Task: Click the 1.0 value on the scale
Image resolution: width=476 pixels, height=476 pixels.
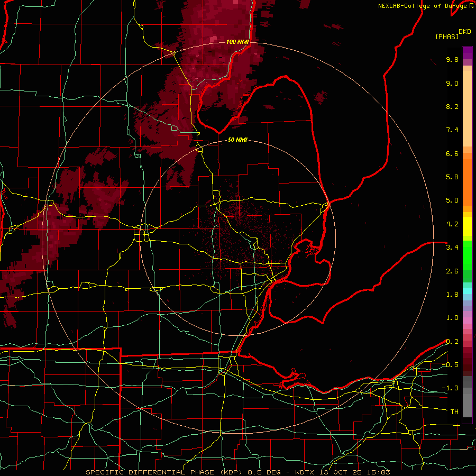Action: [x=452, y=318]
